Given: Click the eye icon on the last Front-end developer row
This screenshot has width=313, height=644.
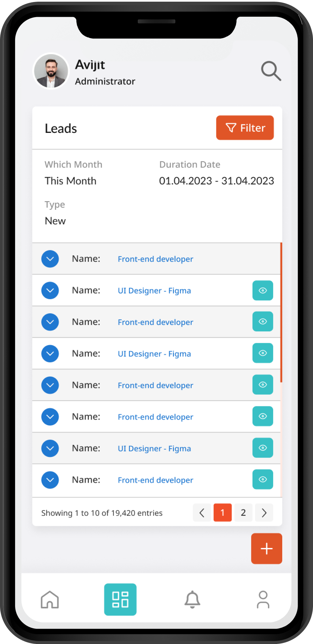Looking at the screenshot, I should 263,480.
